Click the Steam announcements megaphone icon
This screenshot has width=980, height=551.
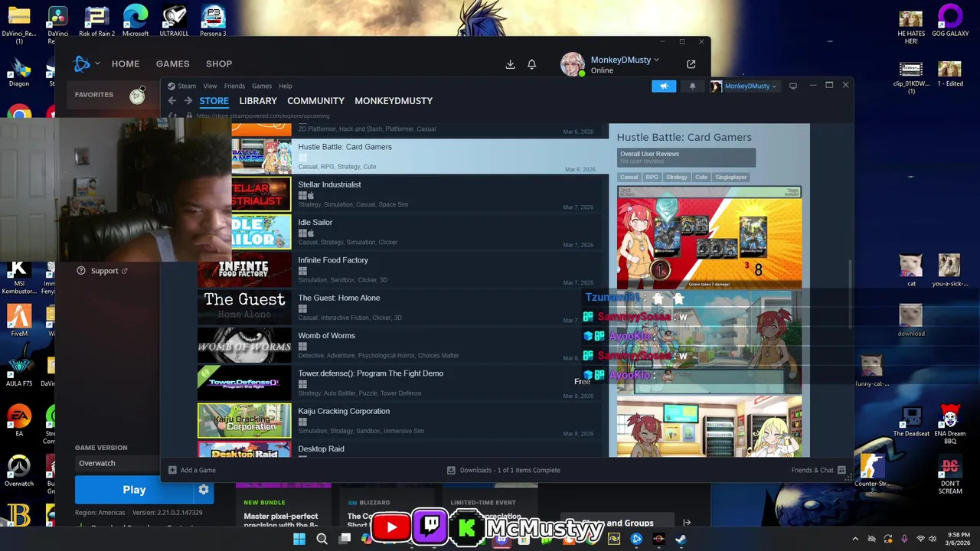point(664,86)
